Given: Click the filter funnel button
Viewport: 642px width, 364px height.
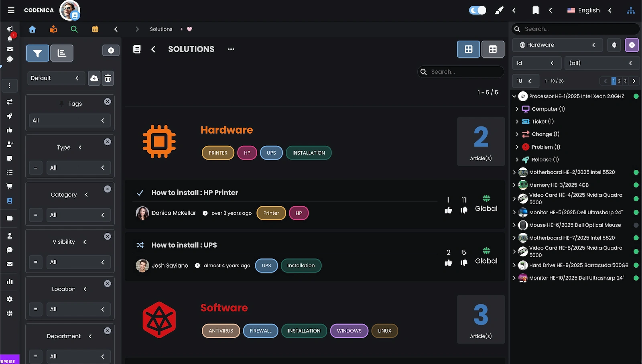Looking at the screenshot, I should tap(38, 53).
